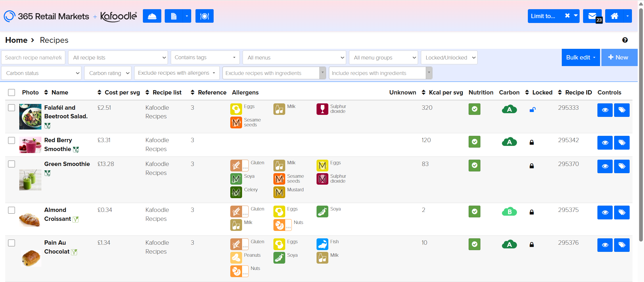Click the cloche dish icon in header
Image resolution: width=644 pixels, height=282 pixels.
[x=152, y=16]
